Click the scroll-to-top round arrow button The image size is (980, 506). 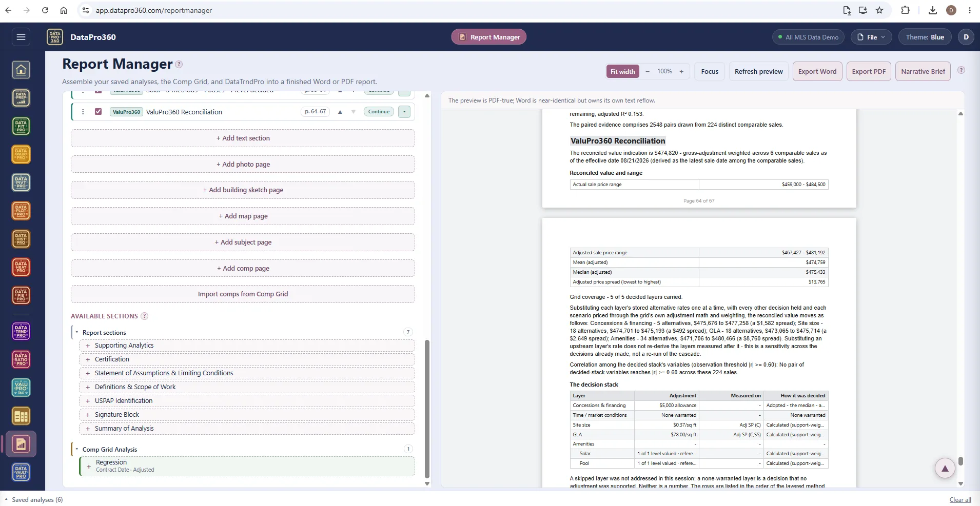point(945,468)
